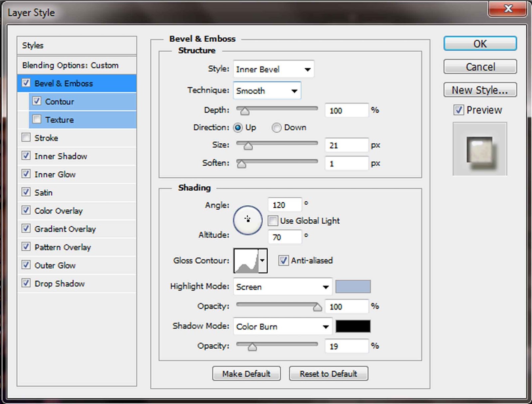Click the Size slider handle

coord(248,146)
